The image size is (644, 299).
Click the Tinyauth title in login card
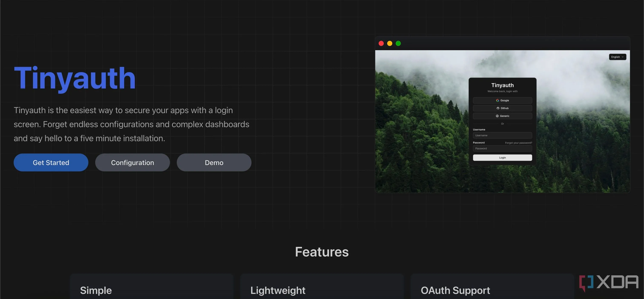503,85
